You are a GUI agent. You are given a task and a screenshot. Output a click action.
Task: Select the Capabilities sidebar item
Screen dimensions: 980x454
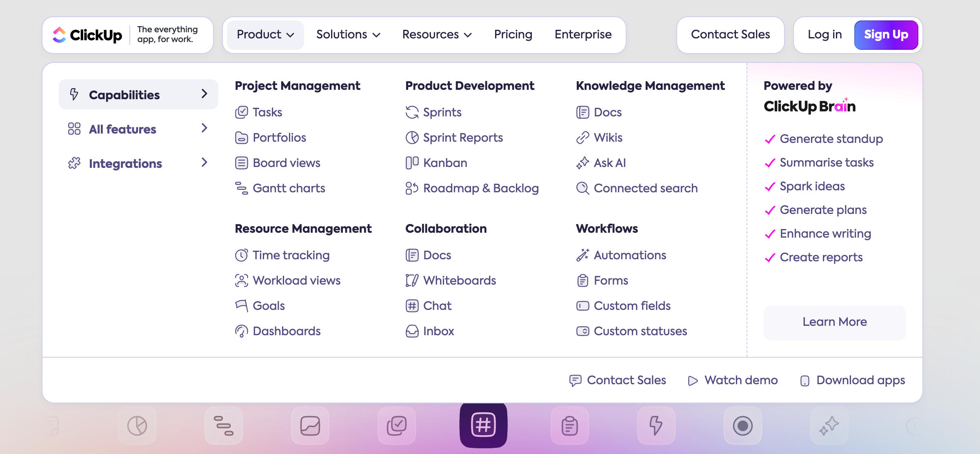tap(138, 95)
